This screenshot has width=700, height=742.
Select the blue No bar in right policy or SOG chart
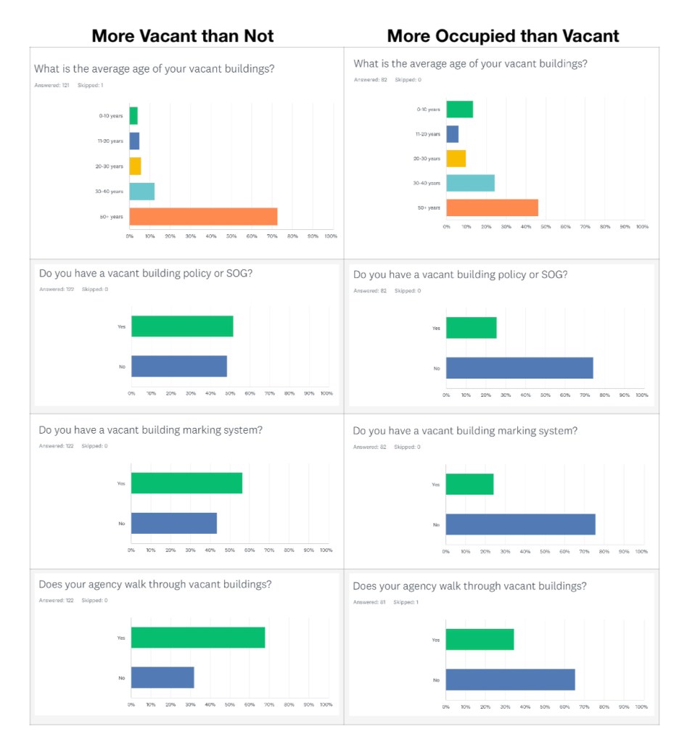[x=519, y=368]
